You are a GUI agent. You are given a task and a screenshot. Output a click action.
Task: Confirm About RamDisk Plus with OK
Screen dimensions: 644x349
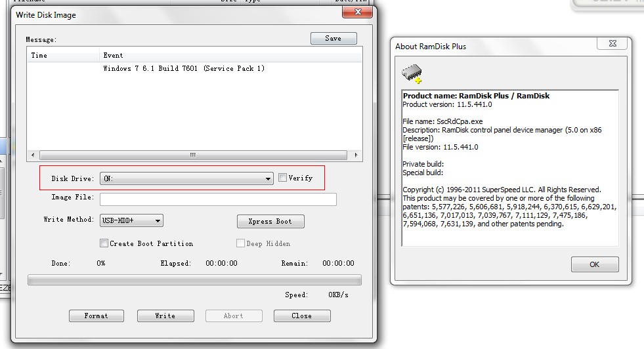click(595, 264)
